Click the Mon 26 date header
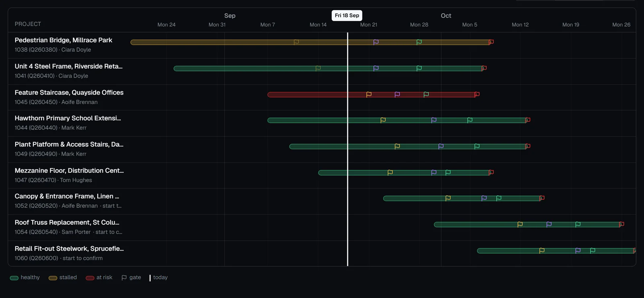The width and height of the screenshot is (644, 298). pyautogui.click(x=621, y=25)
